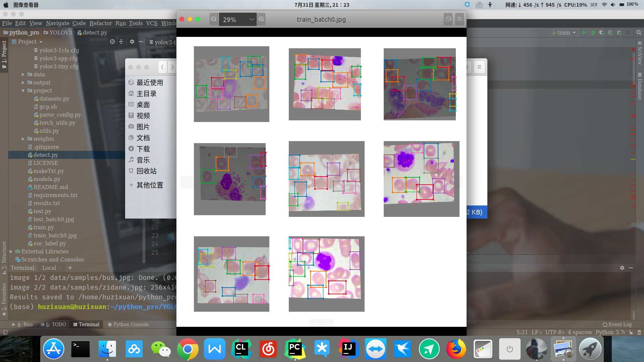Click the zoom in icon in image viewer
Screen dimensions: 644x362
[261, 19]
